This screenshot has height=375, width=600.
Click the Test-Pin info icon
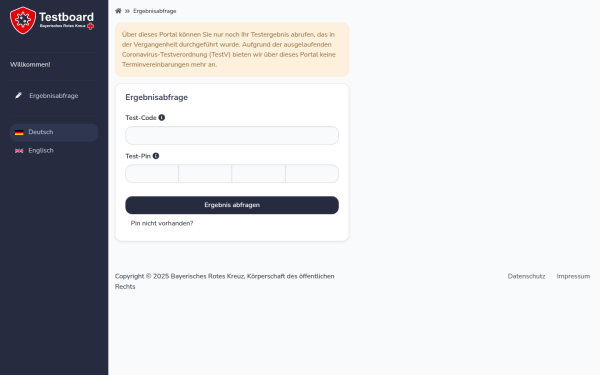click(x=156, y=156)
